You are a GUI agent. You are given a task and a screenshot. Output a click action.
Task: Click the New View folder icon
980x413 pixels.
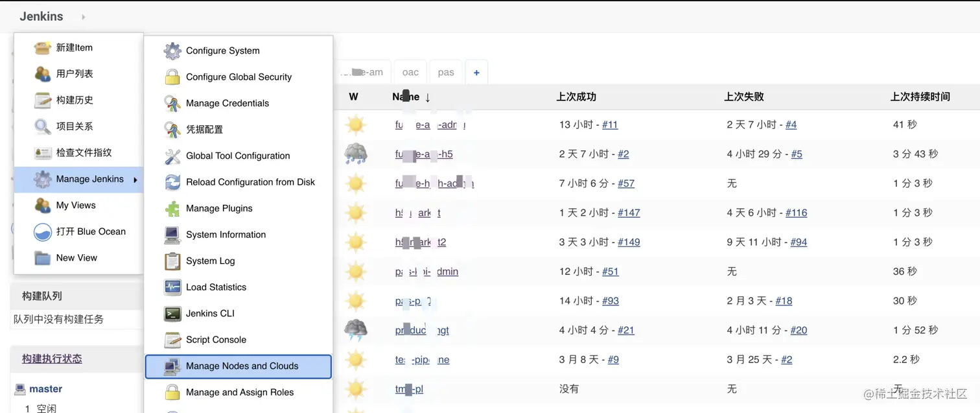[x=43, y=258]
